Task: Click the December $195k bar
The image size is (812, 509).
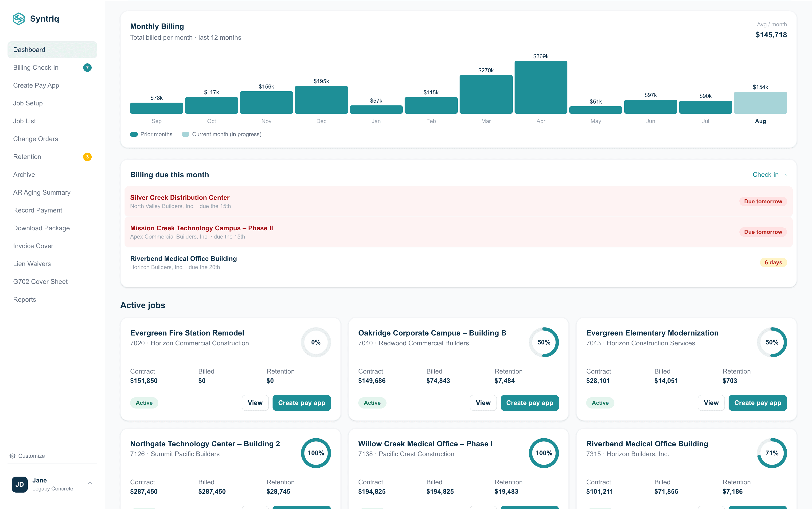Action: click(x=321, y=100)
